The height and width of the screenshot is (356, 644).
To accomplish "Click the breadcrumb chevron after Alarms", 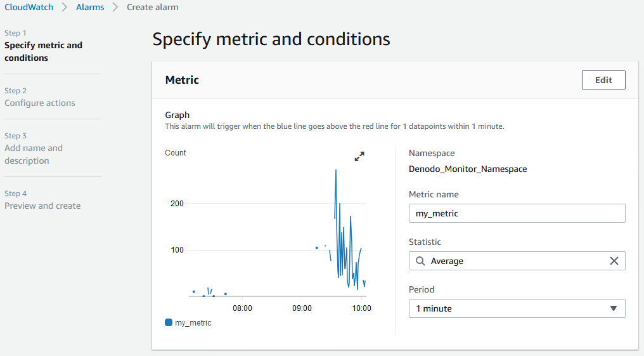I will (x=115, y=7).
